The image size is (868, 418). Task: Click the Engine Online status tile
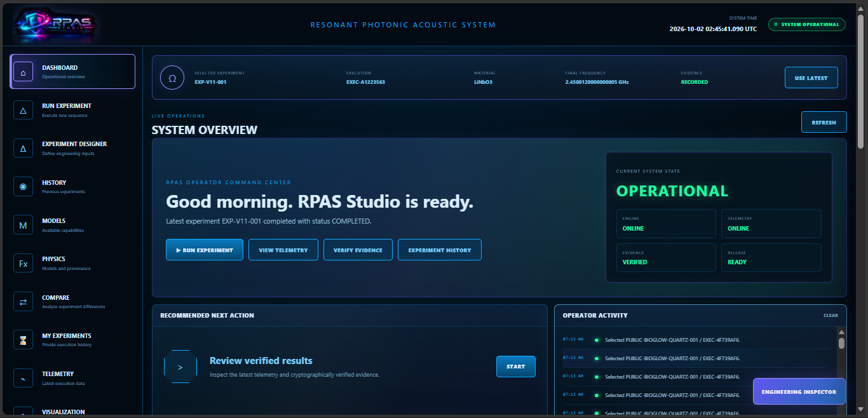tap(666, 224)
